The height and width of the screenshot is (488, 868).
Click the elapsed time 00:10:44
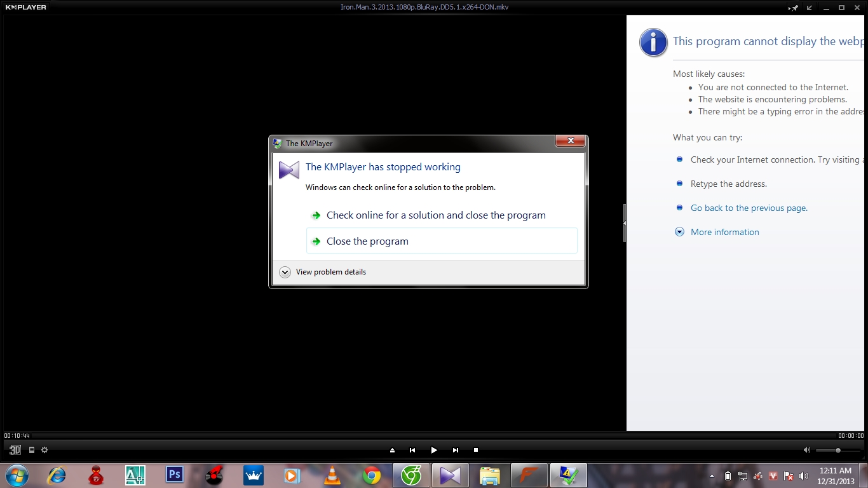click(17, 435)
